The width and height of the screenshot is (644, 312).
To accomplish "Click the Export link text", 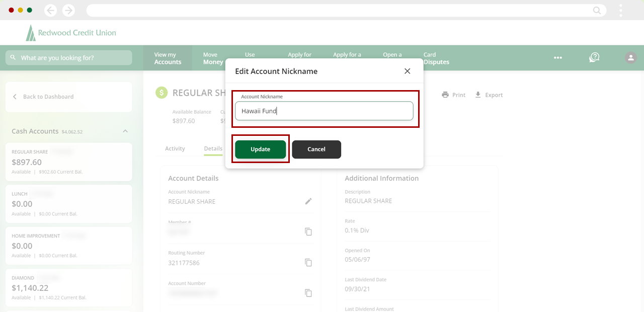I will (494, 95).
